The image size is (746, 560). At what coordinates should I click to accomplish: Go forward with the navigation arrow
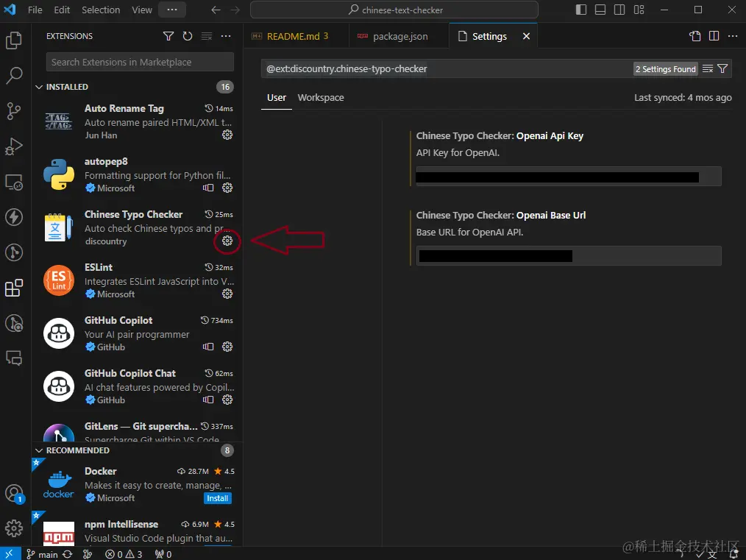(235, 10)
